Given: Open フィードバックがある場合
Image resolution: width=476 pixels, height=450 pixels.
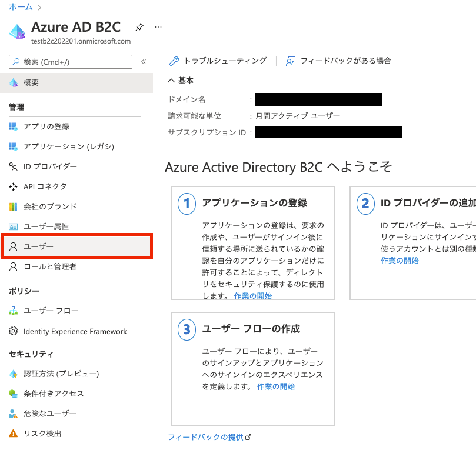Looking at the screenshot, I should pyautogui.click(x=338, y=61).
